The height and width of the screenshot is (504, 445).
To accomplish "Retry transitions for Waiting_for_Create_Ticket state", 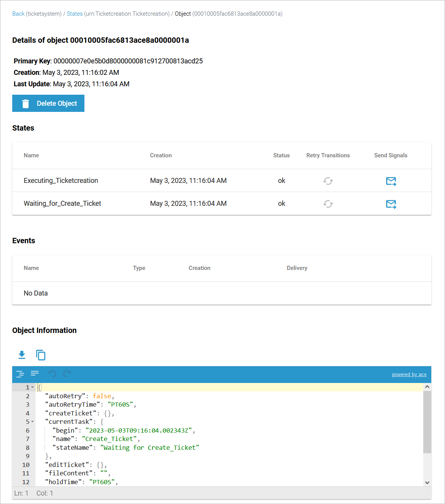I will 328,204.
